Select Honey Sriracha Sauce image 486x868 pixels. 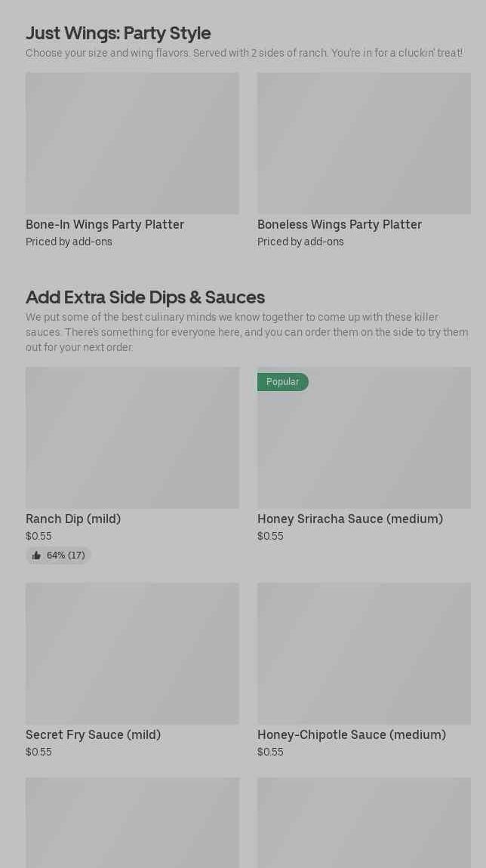tap(364, 445)
